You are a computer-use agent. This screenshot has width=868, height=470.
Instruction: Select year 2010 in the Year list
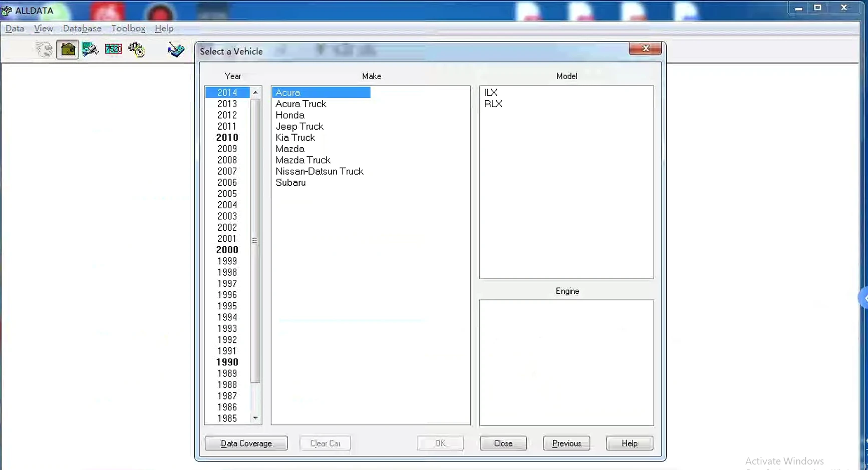tap(227, 138)
